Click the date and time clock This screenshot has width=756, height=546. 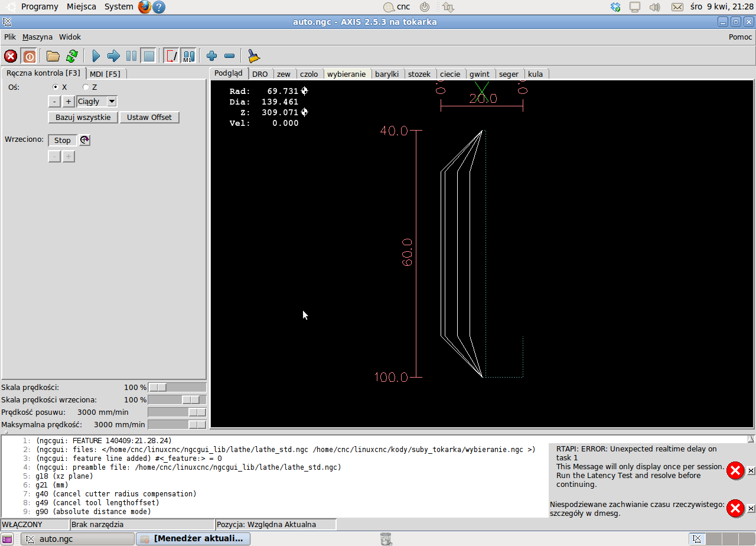coord(722,6)
